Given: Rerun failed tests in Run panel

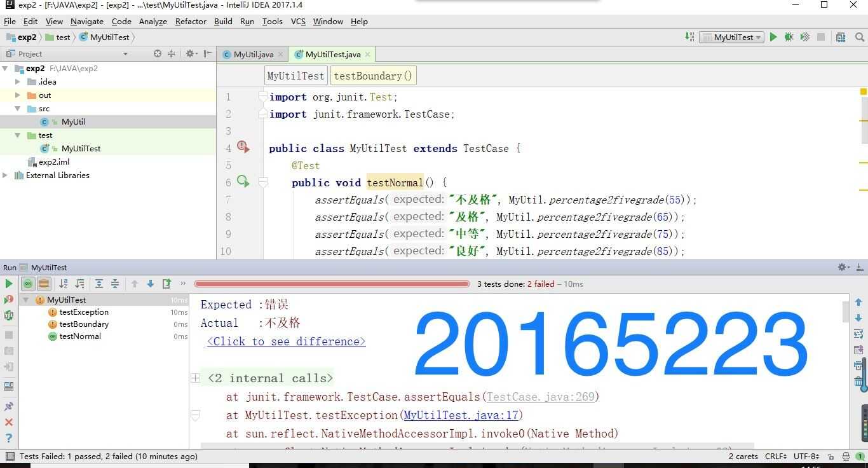Looking at the screenshot, I should click(9, 299).
